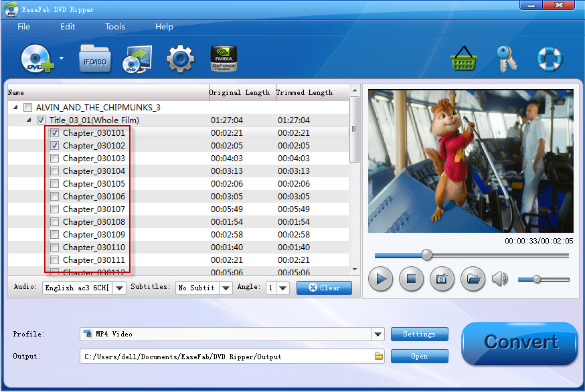Select the Chapter_030107 row name
Screen dimensions: 585x392
pyautogui.click(x=94, y=209)
